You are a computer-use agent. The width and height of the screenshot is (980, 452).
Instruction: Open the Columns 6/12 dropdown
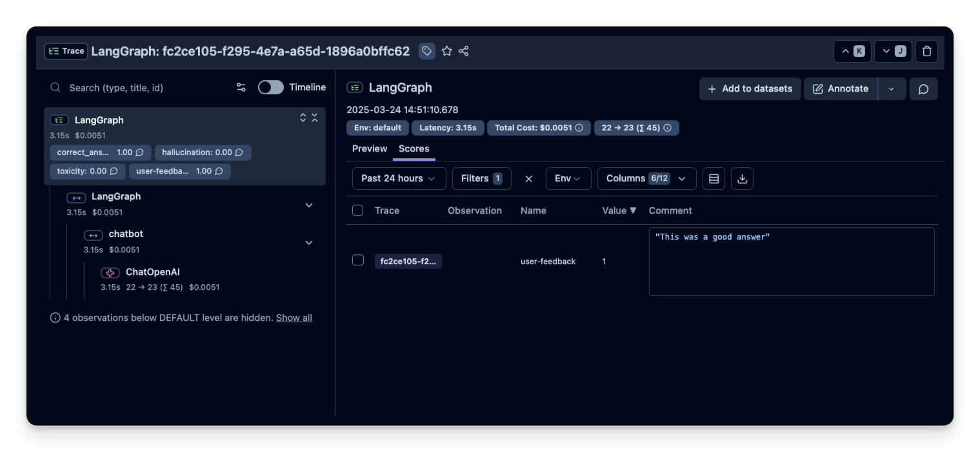click(646, 178)
